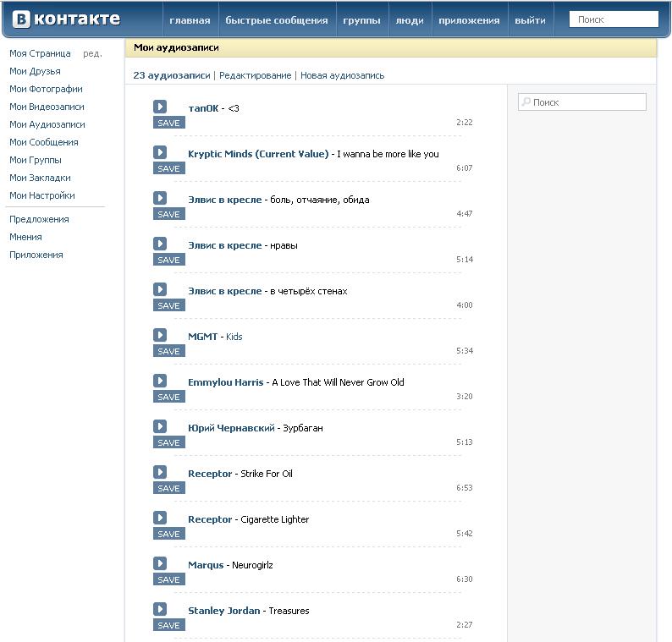Play Kryptic Minds I wanna be more like you

coord(160,152)
